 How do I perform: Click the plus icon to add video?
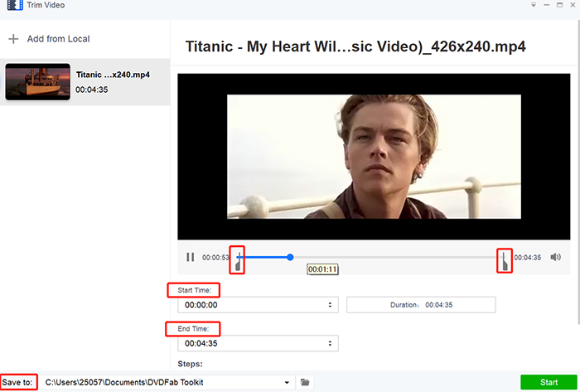point(13,39)
